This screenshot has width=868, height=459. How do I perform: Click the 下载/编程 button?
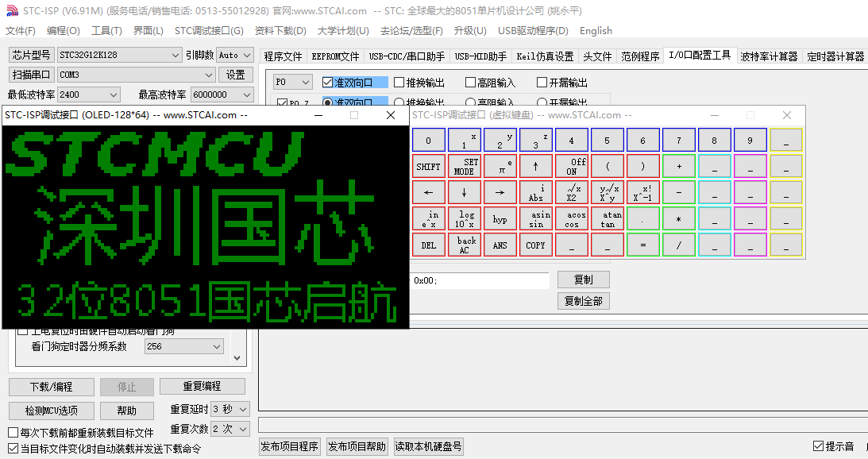click(52, 387)
